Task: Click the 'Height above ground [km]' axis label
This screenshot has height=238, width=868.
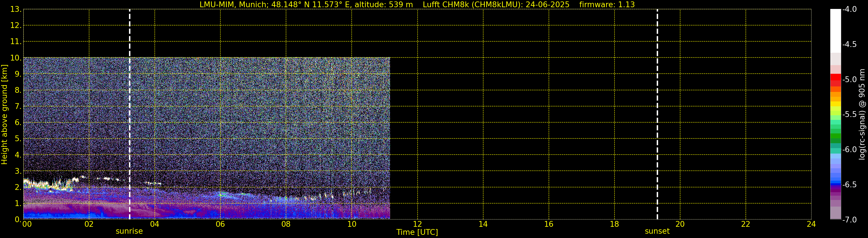Action: (x=4, y=114)
